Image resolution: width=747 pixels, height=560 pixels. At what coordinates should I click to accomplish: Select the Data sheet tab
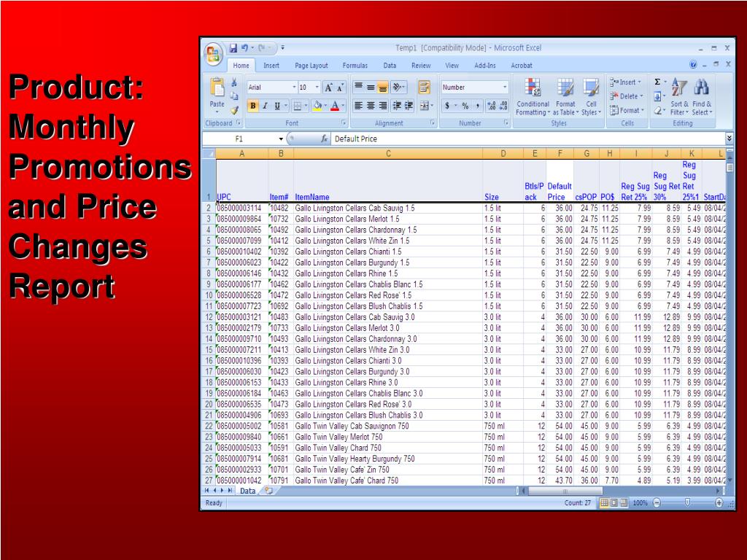point(247,491)
